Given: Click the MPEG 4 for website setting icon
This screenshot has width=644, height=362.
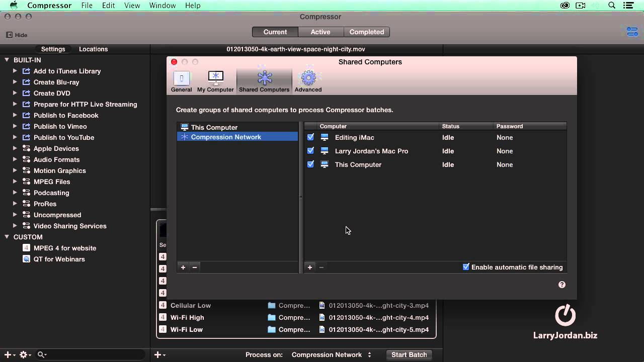Looking at the screenshot, I should (27, 248).
